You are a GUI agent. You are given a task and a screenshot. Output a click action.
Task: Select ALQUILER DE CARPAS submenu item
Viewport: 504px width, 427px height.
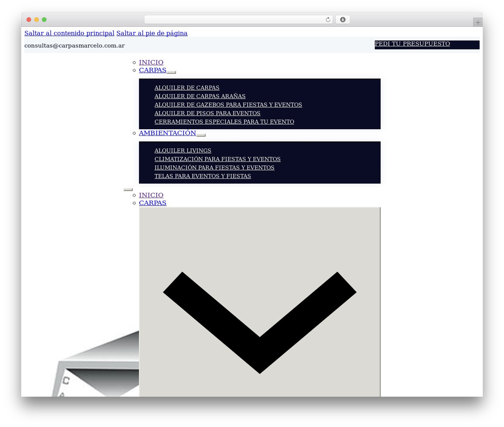pyautogui.click(x=187, y=88)
